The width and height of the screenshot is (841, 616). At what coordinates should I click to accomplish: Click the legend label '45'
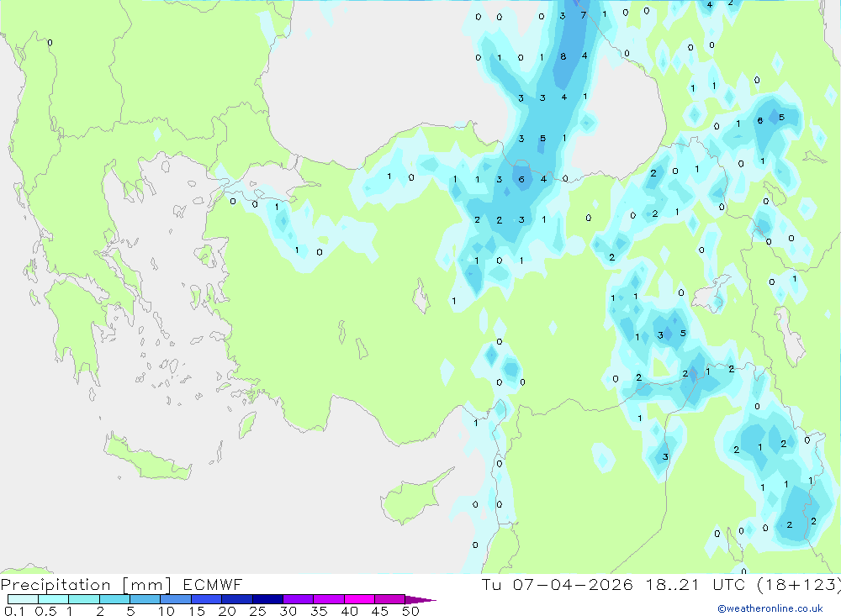tap(380, 611)
